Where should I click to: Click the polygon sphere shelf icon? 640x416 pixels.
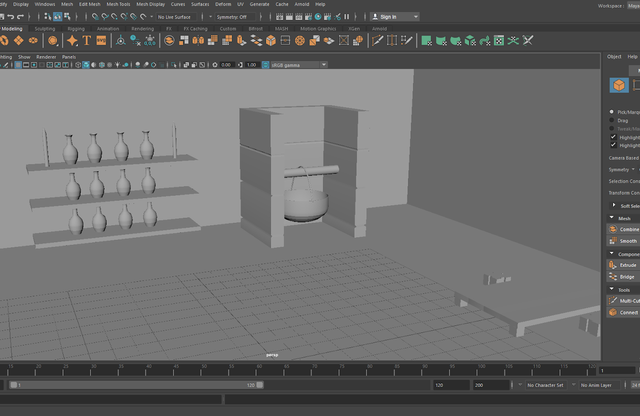pyautogui.click(x=52, y=40)
